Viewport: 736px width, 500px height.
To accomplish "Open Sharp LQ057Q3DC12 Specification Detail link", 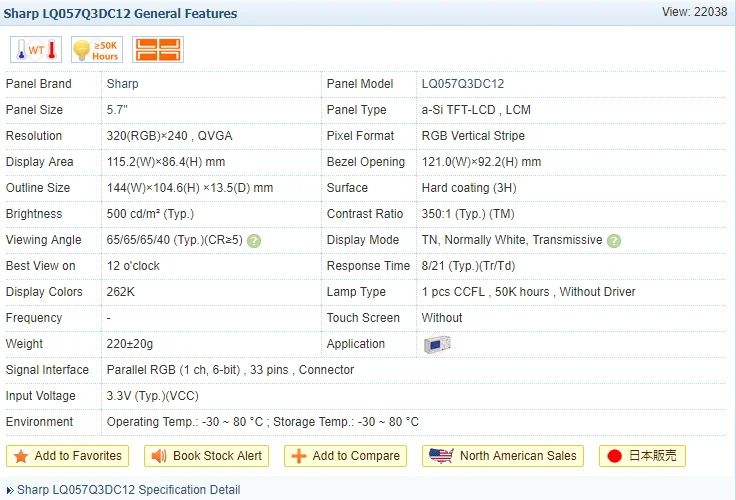I will (x=129, y=490).
